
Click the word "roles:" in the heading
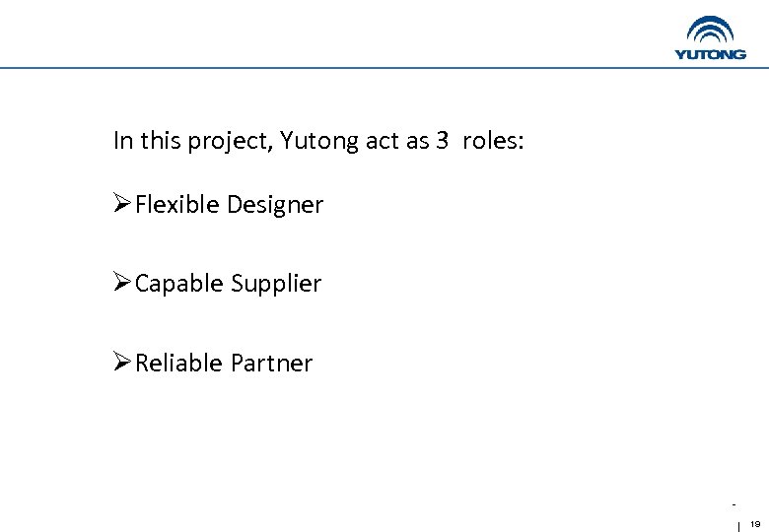coord(494,141)
